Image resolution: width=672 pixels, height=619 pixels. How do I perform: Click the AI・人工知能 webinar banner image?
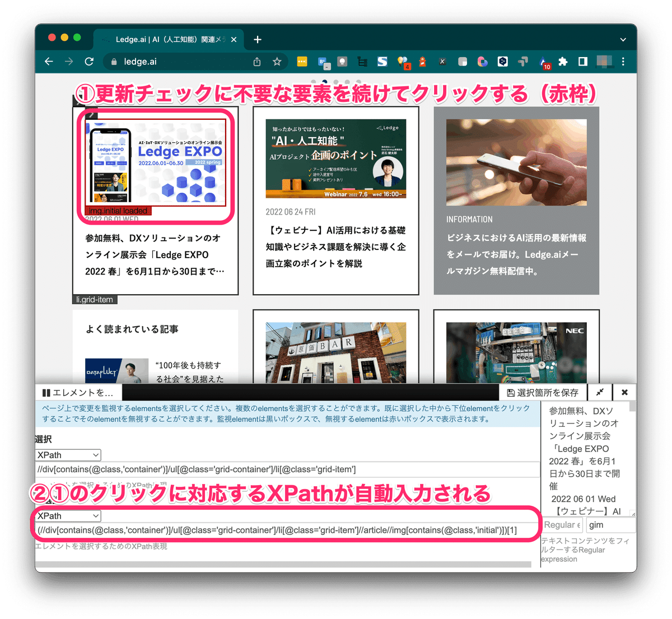pos(336,159)
